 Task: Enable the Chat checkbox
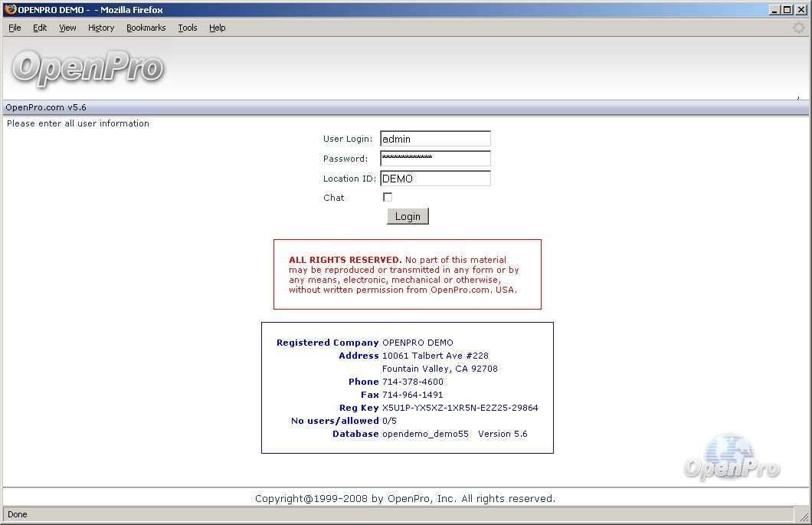[x=388, y=197]
